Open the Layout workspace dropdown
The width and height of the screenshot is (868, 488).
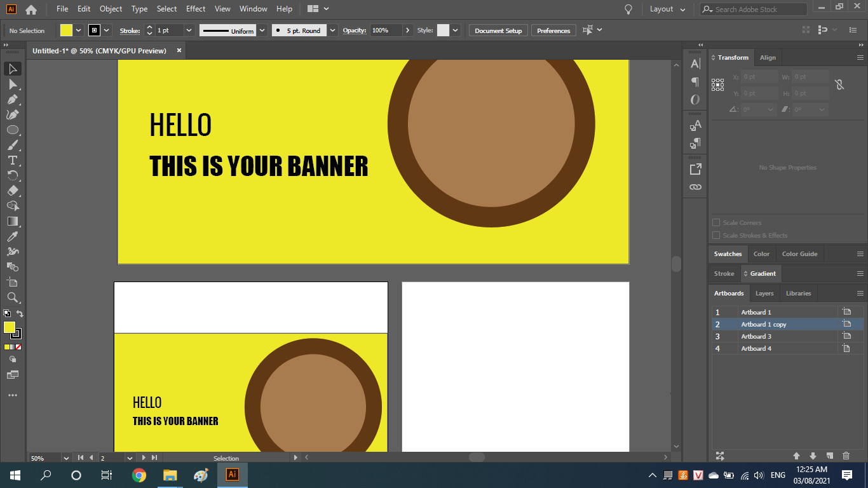pyautogui.click(x=668, y=9)
